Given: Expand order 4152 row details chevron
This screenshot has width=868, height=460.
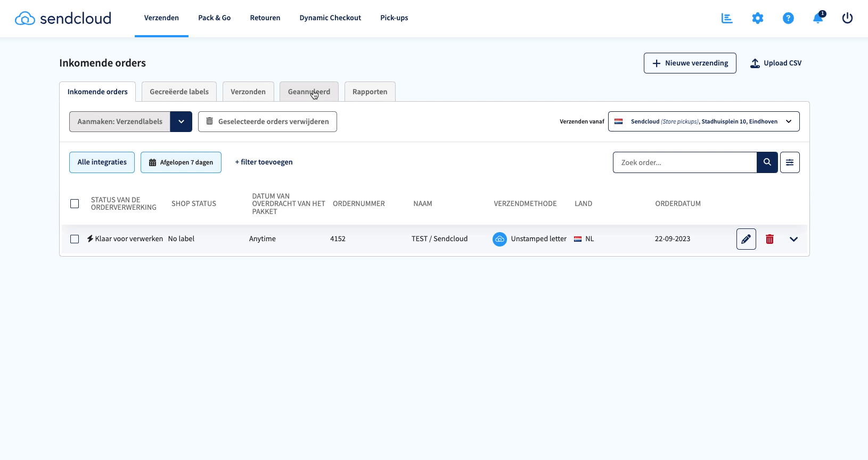Looking at the screenshot, I should point(793,239).
